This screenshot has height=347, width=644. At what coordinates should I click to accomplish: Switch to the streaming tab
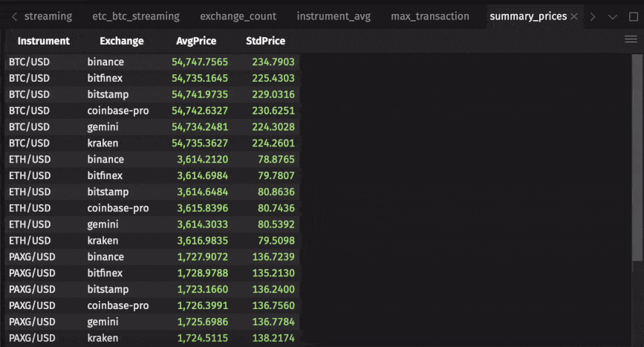[x=48, y=16]
